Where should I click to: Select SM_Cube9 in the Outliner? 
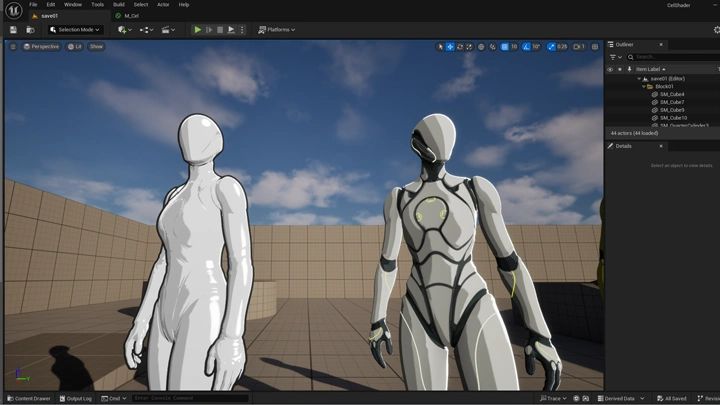click(672, 110)
